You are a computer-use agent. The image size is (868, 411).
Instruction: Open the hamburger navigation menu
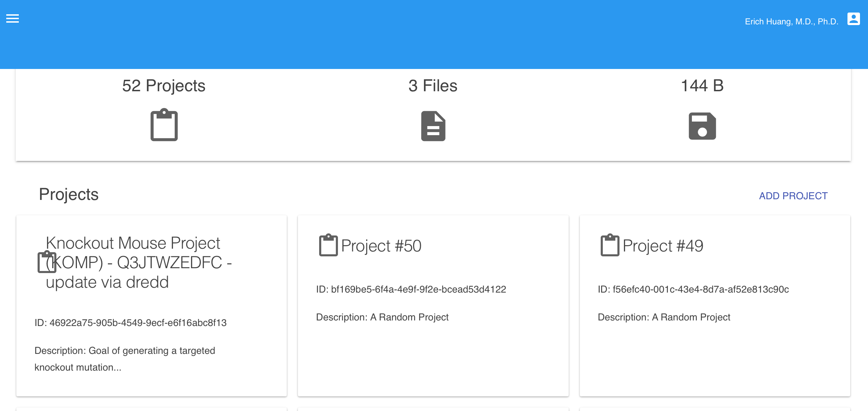coord(13,18)
